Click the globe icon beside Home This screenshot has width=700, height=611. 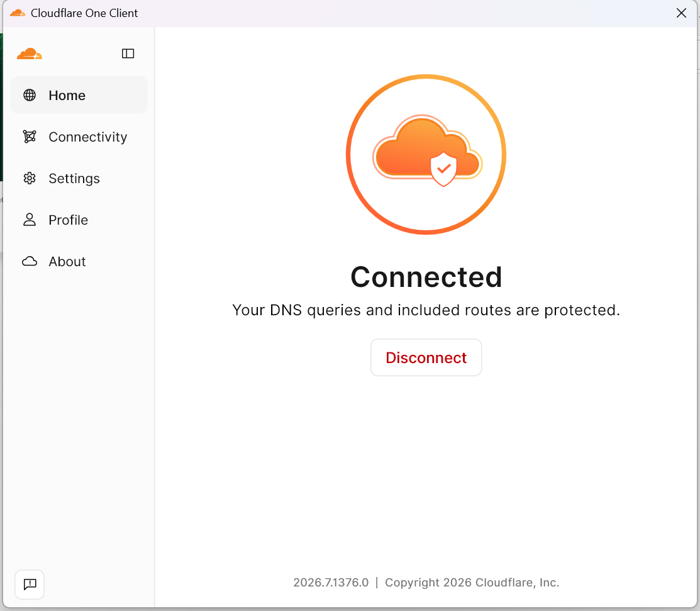30,95
